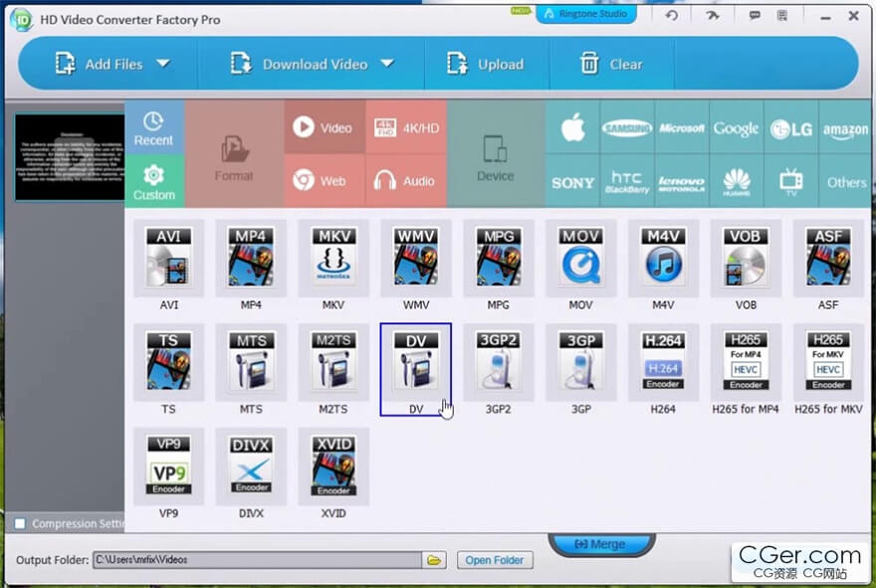
Task: Select the MOV QuickTime format
Action: click(x=581, y=258)
